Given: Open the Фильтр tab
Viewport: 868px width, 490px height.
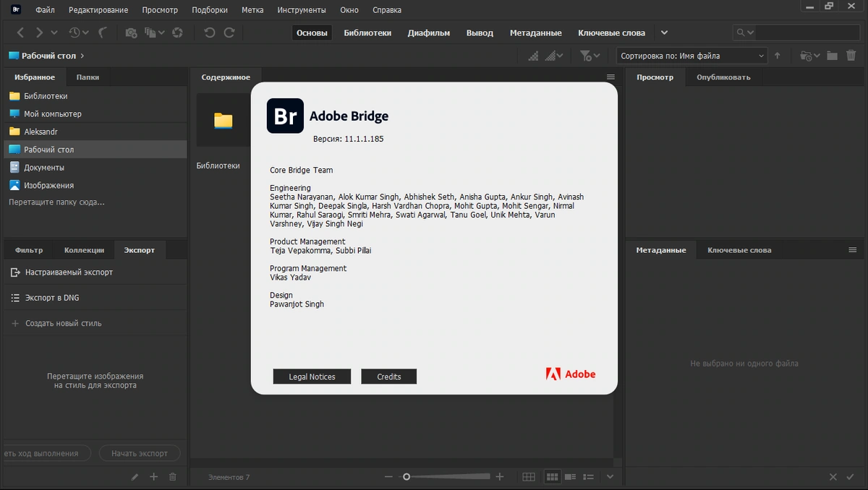Looking at the screenshot, I should pos(29,250).
